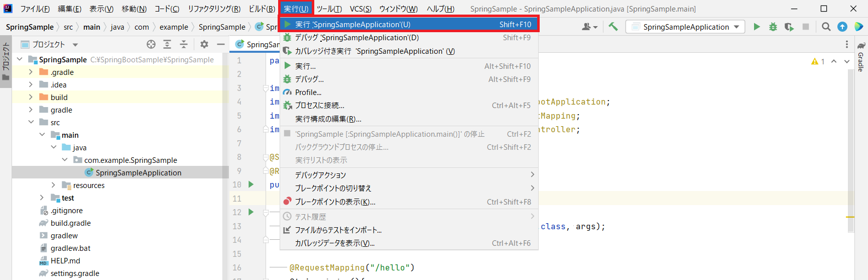Click the SpringSample breadcrumb at the far left
This screenshot has height=280, width=868.
click(x=30, y=27)
